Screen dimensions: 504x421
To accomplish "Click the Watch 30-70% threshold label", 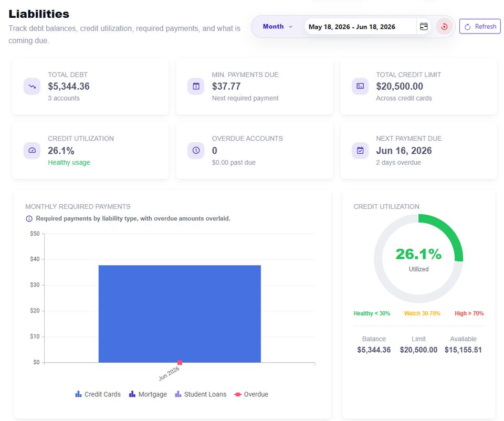I will [422, 313].
